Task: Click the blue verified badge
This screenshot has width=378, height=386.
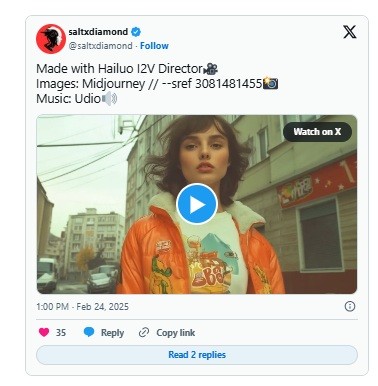Action: click(136, 32)
